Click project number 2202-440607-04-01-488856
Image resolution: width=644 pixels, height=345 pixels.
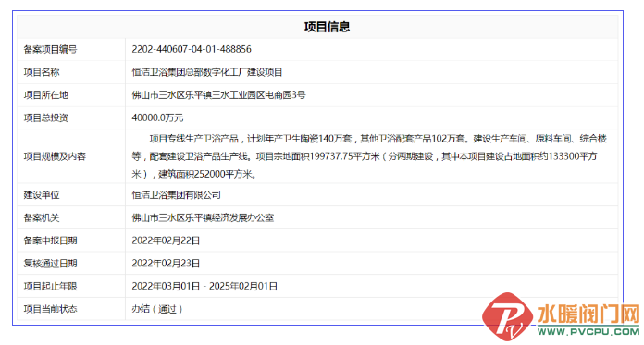coord(192,49)
